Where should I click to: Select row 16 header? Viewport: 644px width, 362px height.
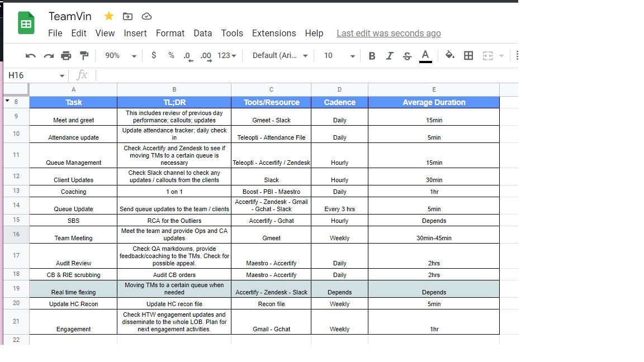pyautogui.click(x=16, y=235)
